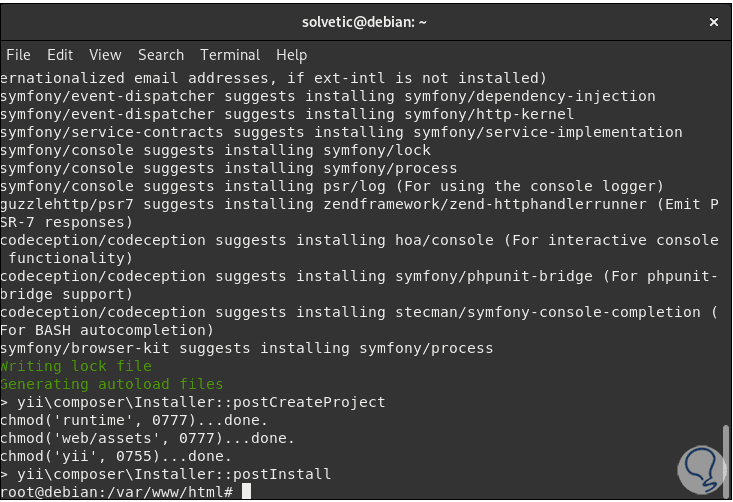Open the View menu
This screenshot has height=502, width=733.
pos(105,55)
